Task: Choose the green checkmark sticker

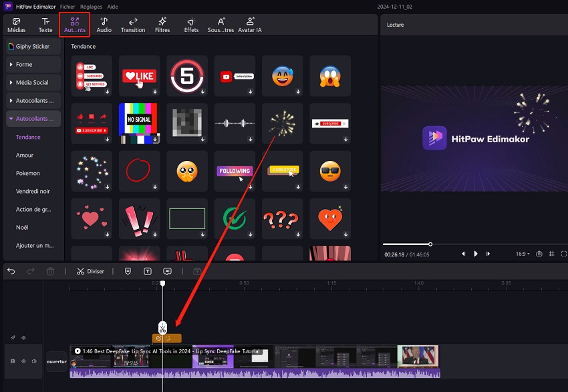Action: tap(235, 218)
